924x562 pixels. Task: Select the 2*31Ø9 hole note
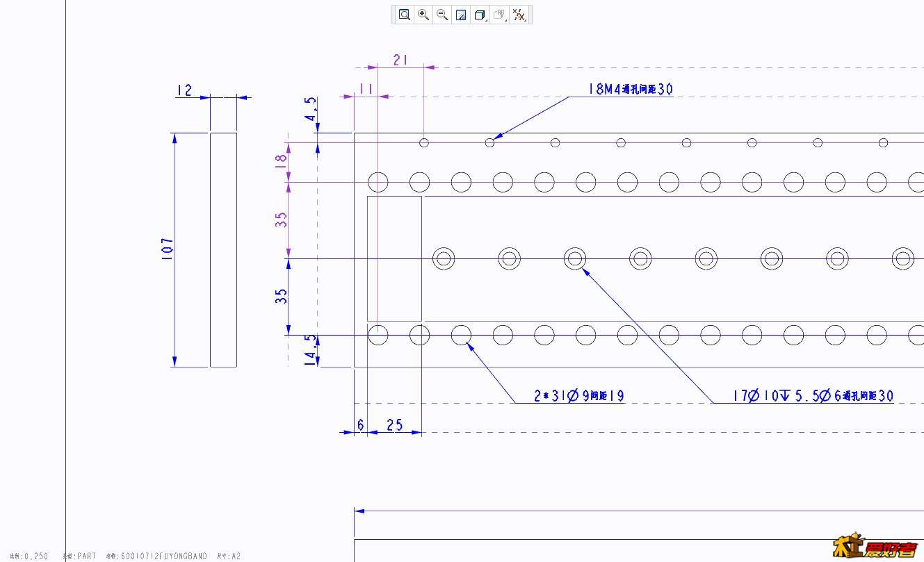[x=579, y=396]
